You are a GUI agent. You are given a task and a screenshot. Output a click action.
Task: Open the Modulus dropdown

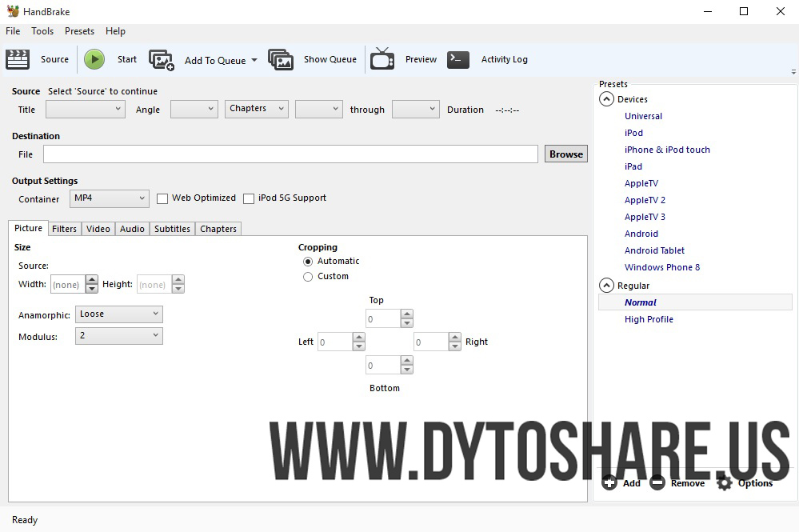118,336
